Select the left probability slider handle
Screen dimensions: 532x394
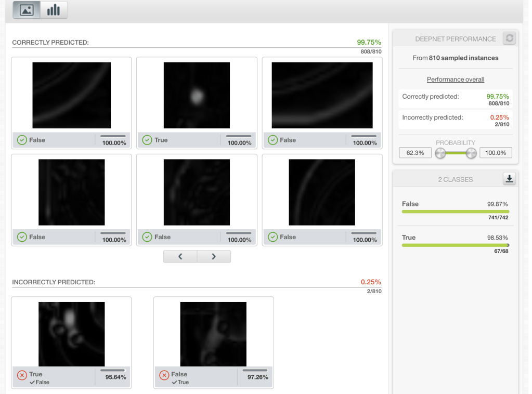point(440,153)
